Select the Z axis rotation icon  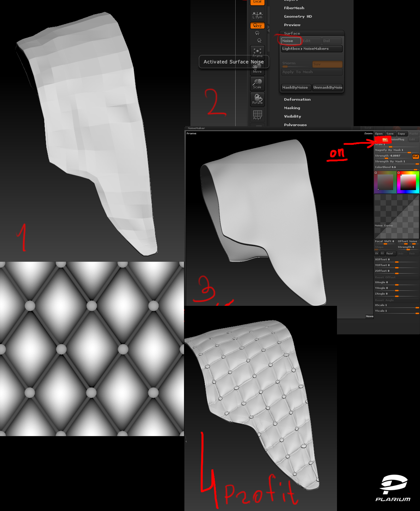(x=259, y=41)
